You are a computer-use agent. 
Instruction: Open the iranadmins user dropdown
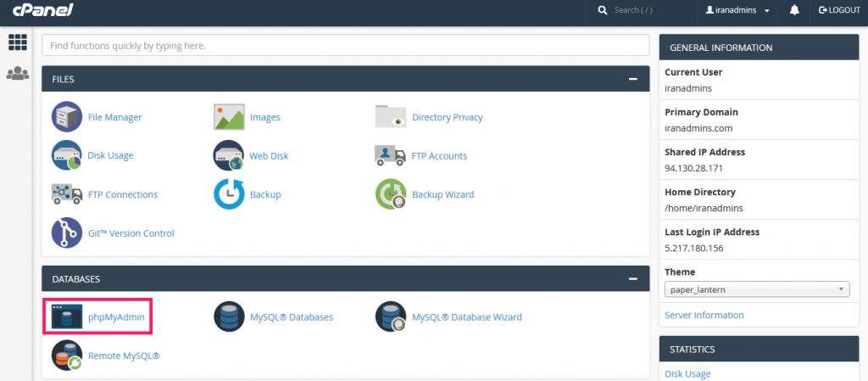(x=737, y=10)
